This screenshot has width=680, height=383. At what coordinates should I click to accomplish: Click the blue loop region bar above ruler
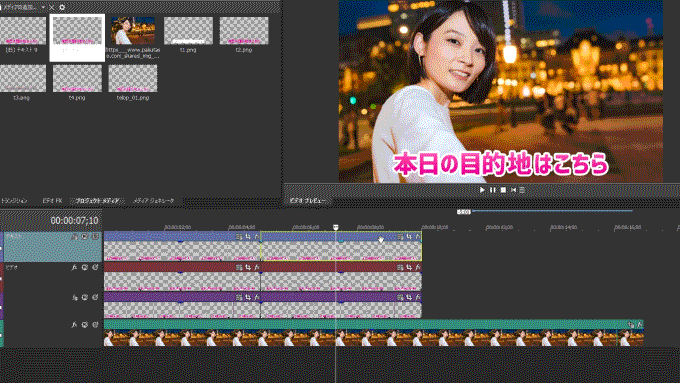[x=552, y=211]
